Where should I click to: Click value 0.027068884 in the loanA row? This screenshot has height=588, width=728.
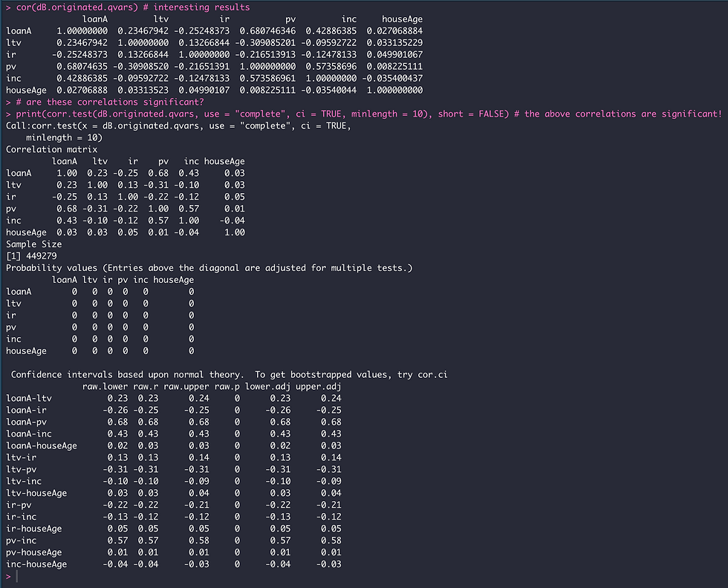(x=394, y=31)
